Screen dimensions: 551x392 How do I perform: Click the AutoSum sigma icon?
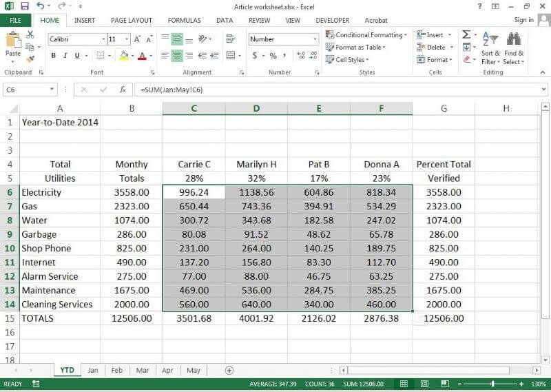click(x=466, y=34)
